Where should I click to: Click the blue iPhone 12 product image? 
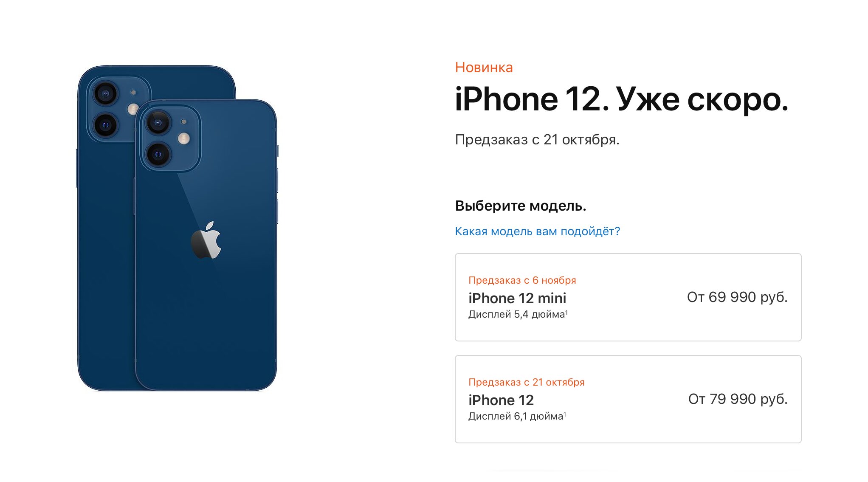178,228
